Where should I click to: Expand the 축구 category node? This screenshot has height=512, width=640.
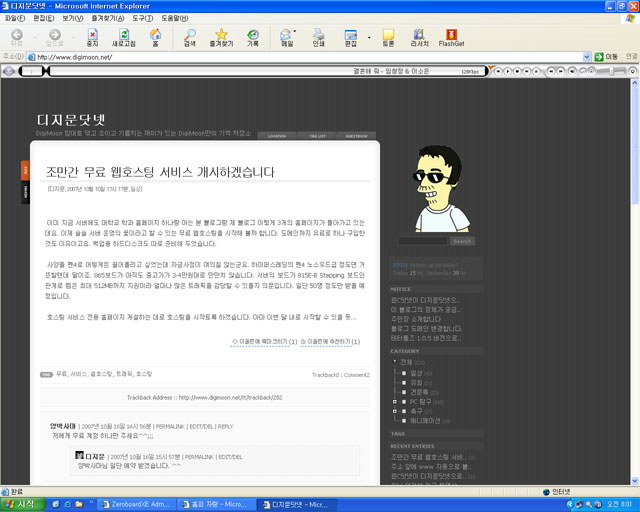[395, 411]
